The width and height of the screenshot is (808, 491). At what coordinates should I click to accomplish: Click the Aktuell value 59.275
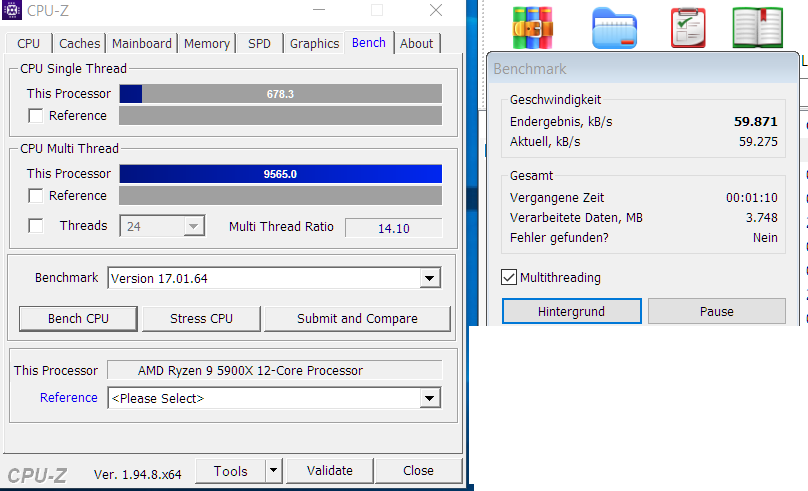[x=758, y=142]
